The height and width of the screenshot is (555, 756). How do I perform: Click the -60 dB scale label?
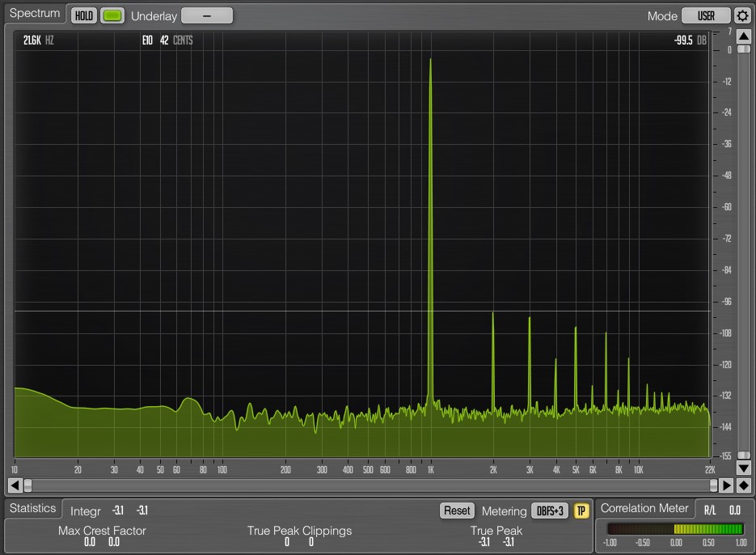727,207
